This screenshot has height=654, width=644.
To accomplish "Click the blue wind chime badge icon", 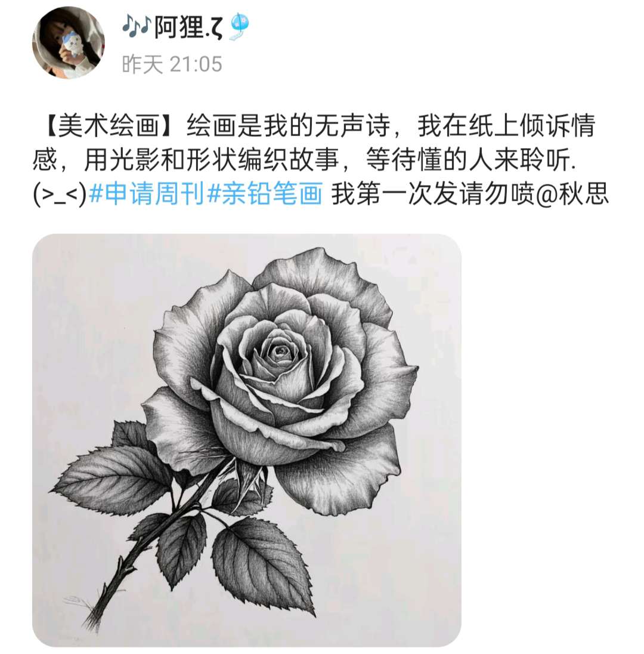I will (x=240, y=27).
